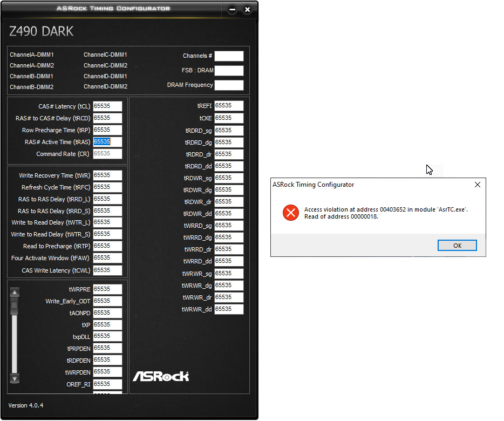Select the Refresh Cycle Time (tRFC) field

point(108,187)
